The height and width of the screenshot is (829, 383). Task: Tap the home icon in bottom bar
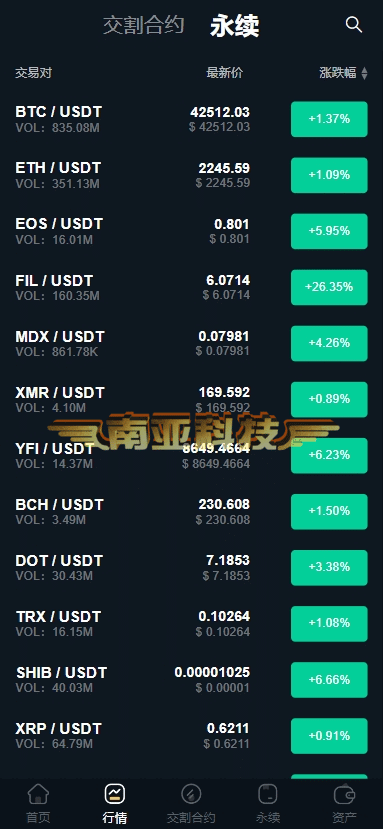pyautogui.click(x=38, y=794)
